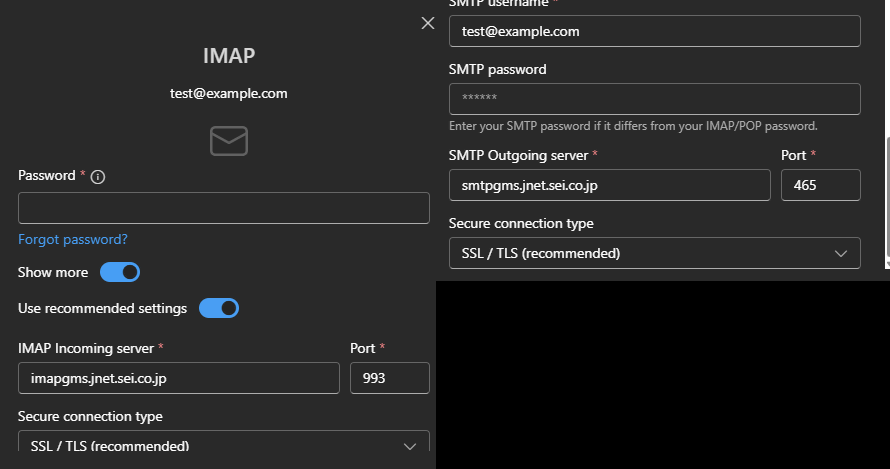Click the IMAP Incoming server field
The height and width of the screenshot is (469, 890).
(x=179, y=378)
